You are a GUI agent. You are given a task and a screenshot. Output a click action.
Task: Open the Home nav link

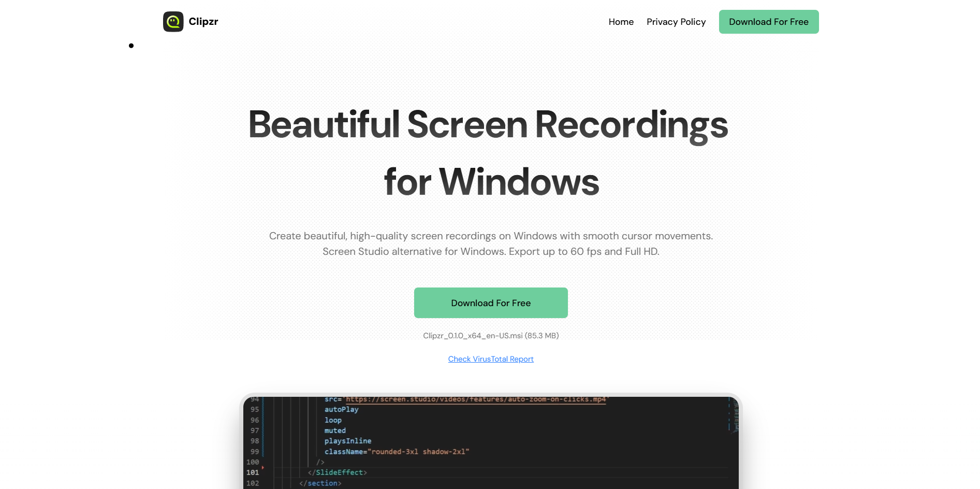(621, 22)
